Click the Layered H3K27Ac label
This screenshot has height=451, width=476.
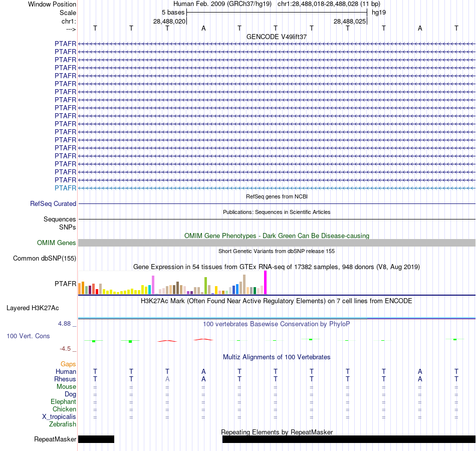point(33,308)
